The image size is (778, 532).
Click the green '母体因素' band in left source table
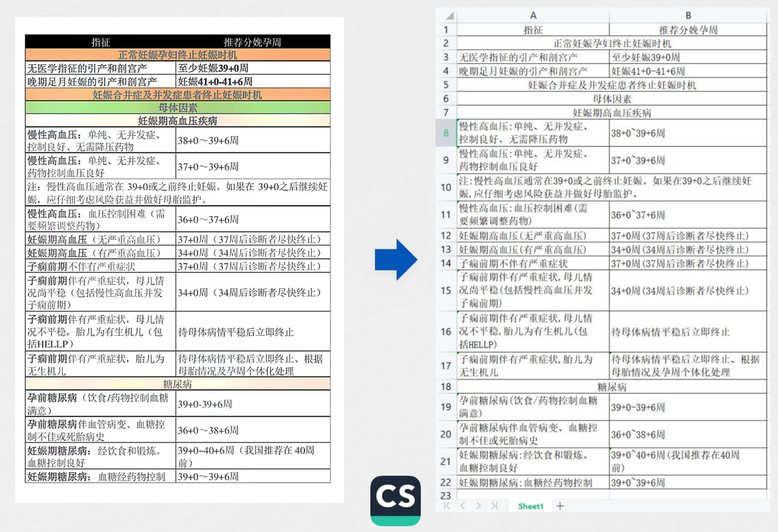pyautogui.click(x=177, y=107)
